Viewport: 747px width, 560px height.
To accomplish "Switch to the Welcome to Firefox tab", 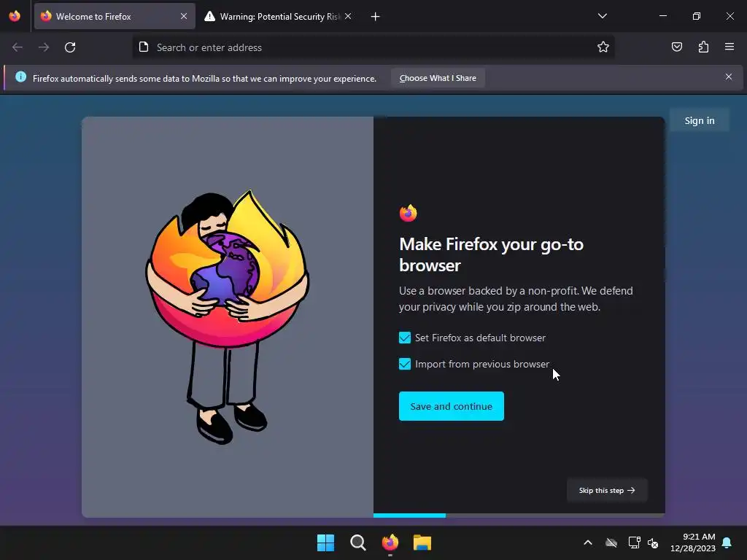I will [115, 16].
